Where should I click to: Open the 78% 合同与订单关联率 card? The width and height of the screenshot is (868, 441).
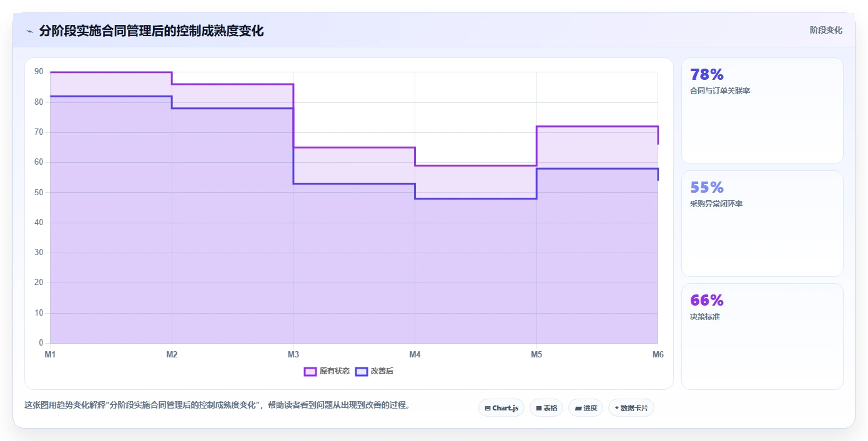click(762, 111)
